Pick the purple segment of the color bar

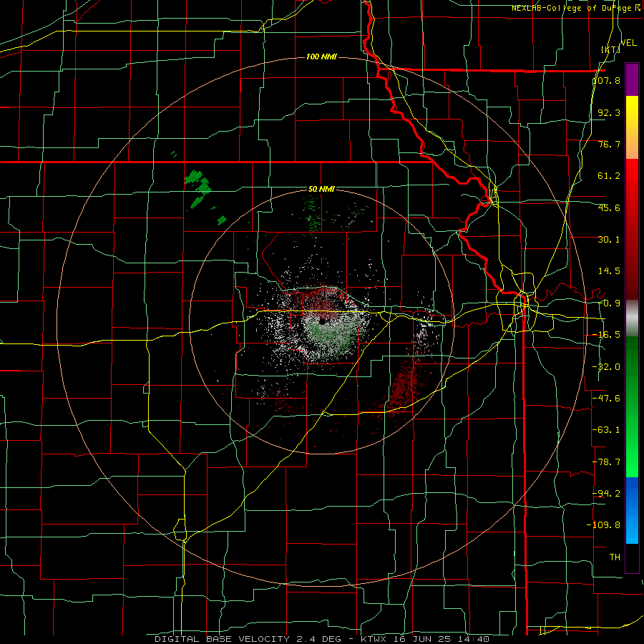pos(632,79)
